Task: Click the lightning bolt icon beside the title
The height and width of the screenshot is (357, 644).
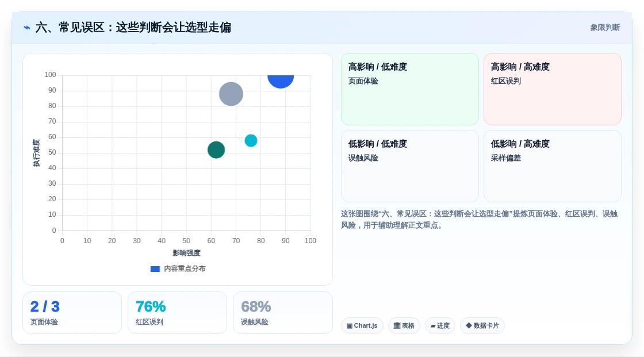Action: coord(27,28)
